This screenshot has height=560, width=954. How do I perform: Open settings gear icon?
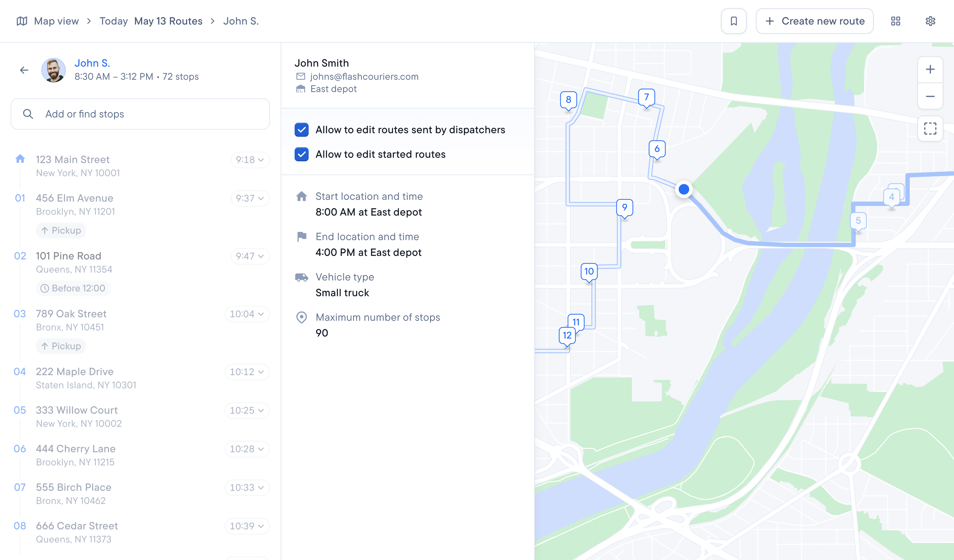930,21
